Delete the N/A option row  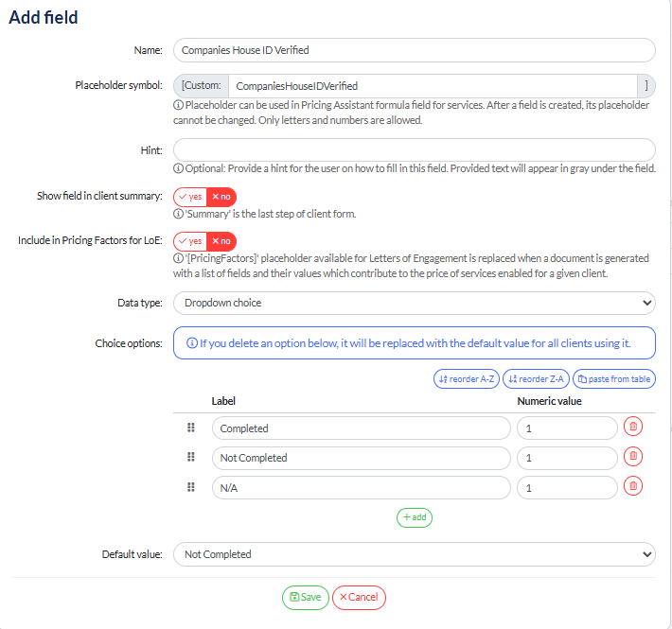pyautogui.click(x=634, y=487)
